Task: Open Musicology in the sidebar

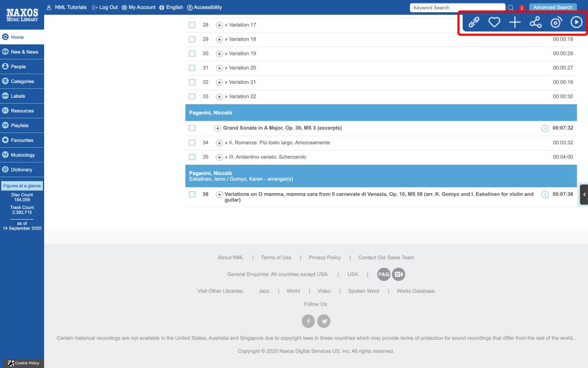Action: pos(22,155)
